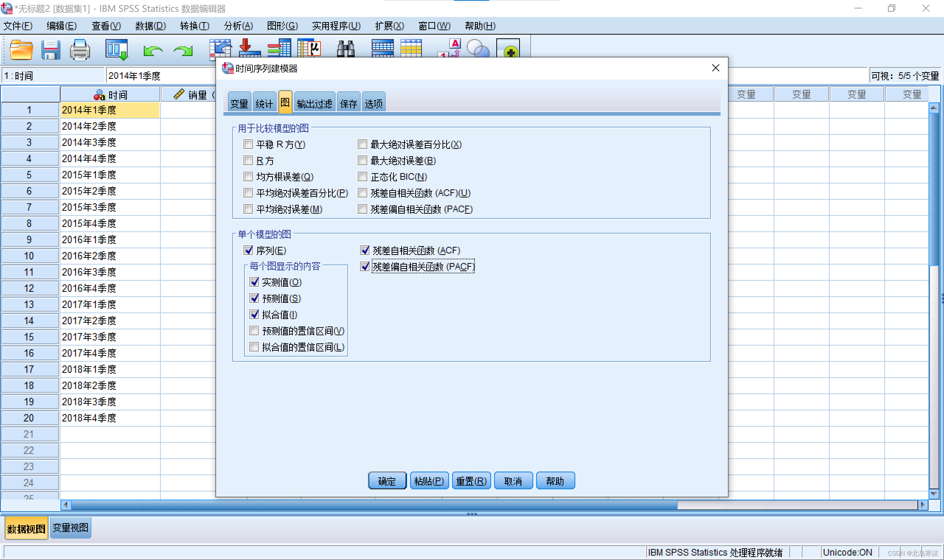Uncheck the 序列(E) checkbox
Image resolution: width=944 pixels, height=560 pixels.
[248, 250]
